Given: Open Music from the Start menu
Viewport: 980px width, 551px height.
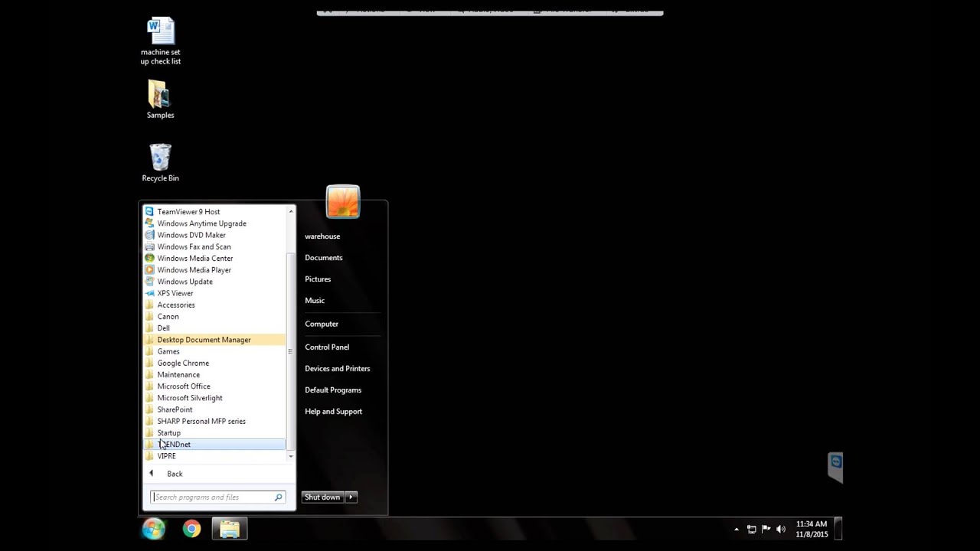Looking at the screenshot, I should coord(315,301).
